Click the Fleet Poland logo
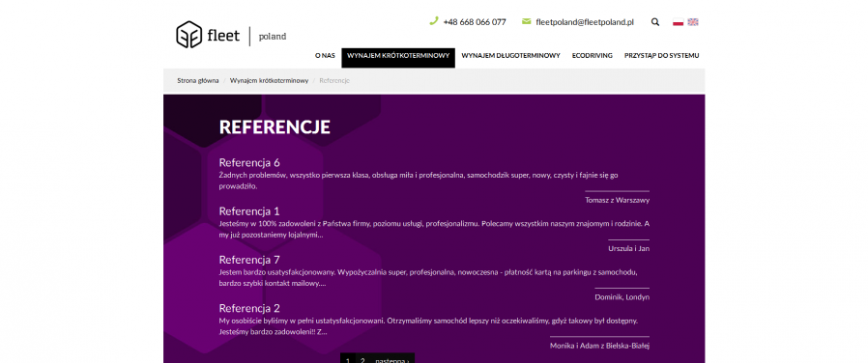The image size is (868, 363). [x=231, y=35]
